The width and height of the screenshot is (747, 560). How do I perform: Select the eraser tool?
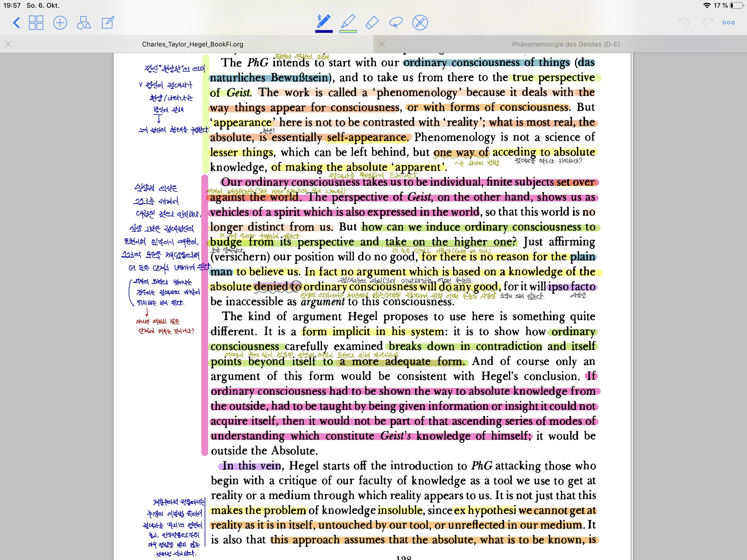tap(372, 23)
